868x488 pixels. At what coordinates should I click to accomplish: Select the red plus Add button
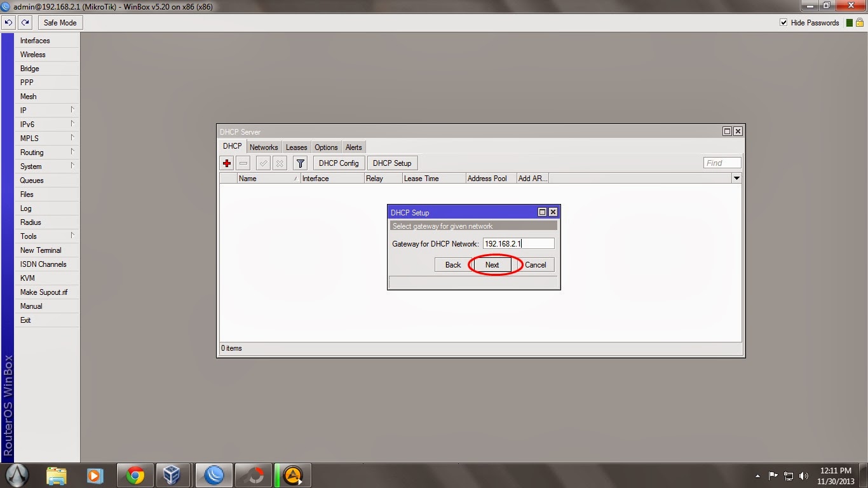pyautogui.click(x=227, y=163)
